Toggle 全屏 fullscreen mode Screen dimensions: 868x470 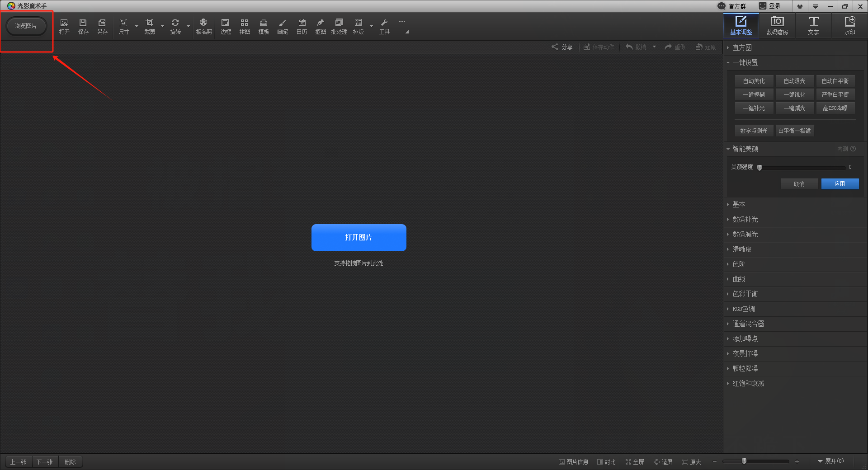[635, 462]
